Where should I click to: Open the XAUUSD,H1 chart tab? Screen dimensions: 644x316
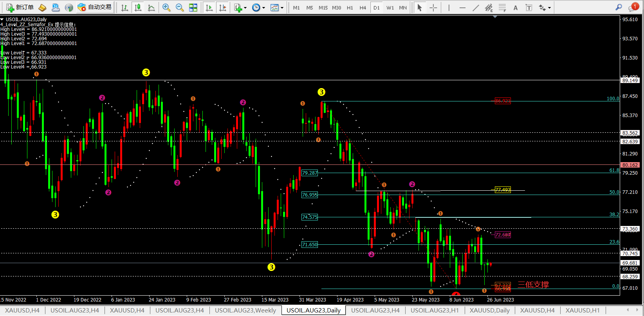(583, 310)
